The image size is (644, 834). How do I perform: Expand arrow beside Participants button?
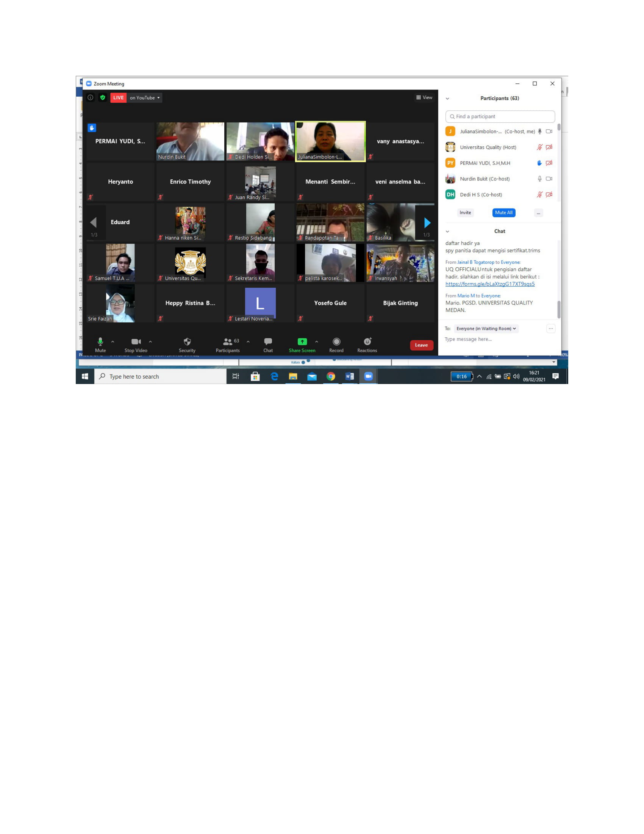coord(248,342)
